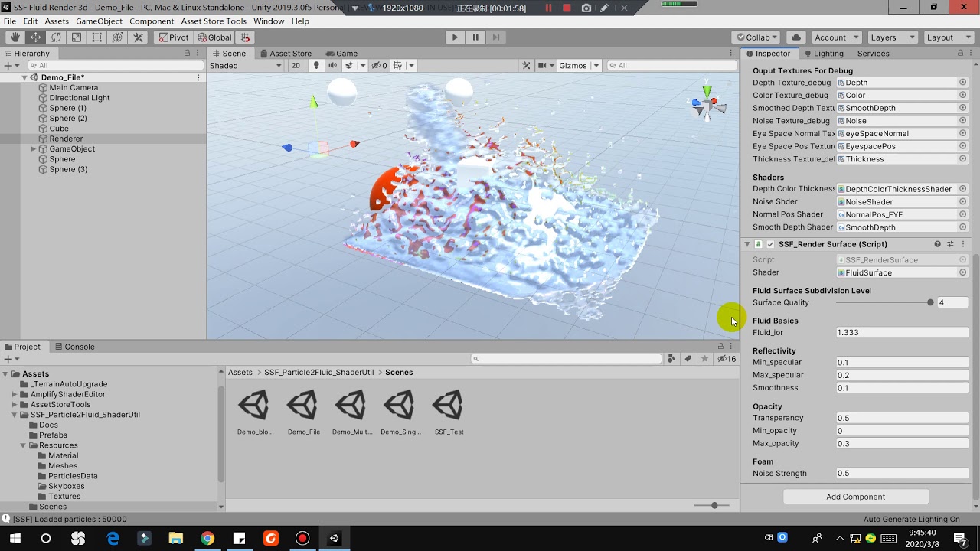980x551 pixels.
Task: Open SSF_Particle2Fluid_ShaderUtil breadcrumb
Action: (318, 373)
